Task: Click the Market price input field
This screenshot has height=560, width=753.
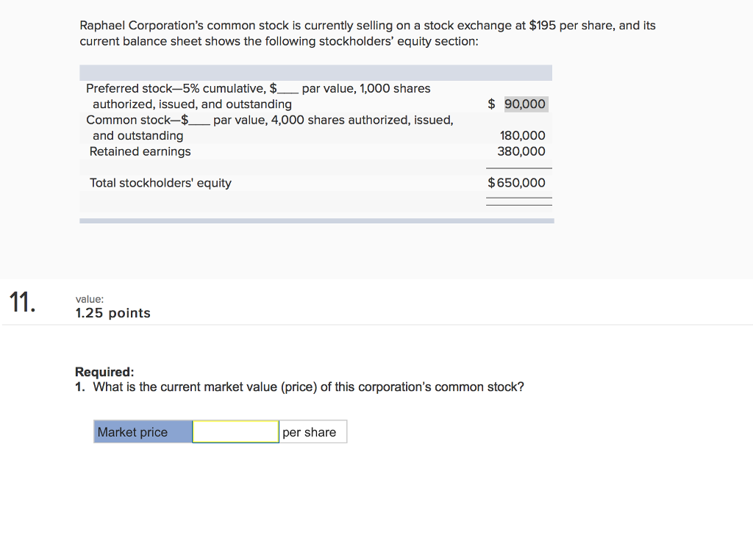Action: pyautogui.click(x=235, y=432)
